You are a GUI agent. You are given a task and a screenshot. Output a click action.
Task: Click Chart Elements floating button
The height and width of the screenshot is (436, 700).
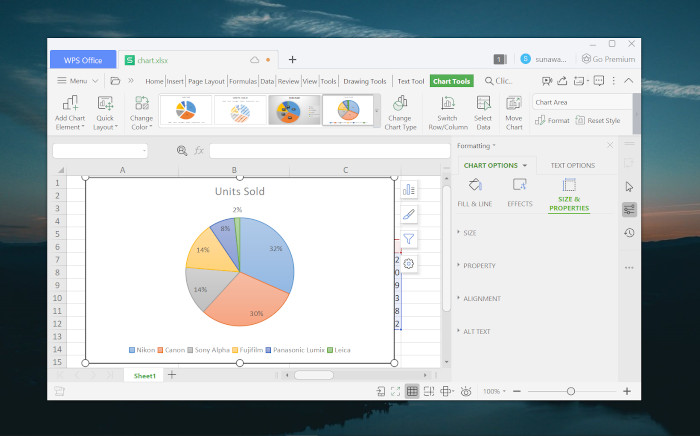click(x=408, y=190)
